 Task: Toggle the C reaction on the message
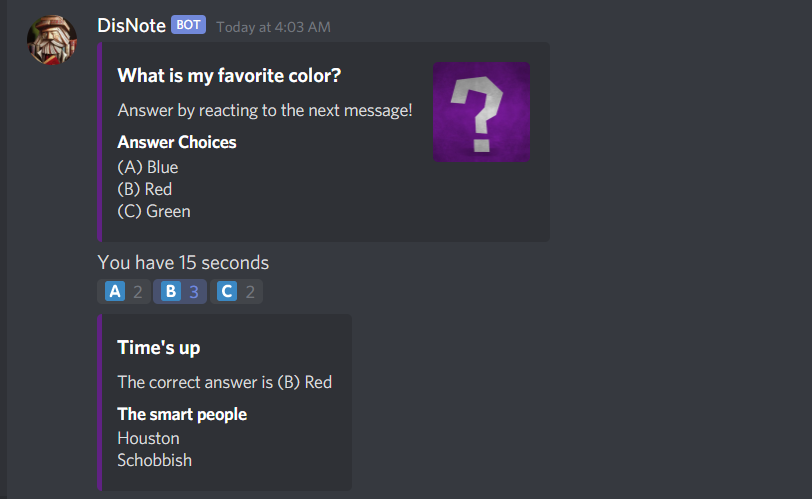coord(236,291)
